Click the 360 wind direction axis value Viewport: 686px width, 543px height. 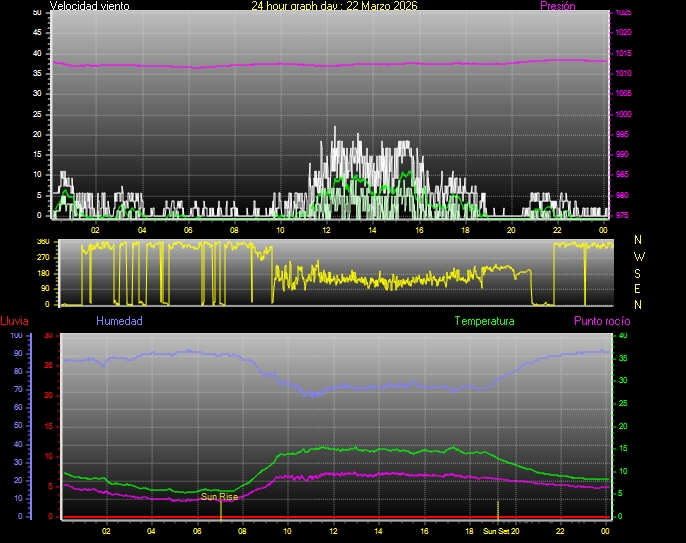tap(42, 242)
